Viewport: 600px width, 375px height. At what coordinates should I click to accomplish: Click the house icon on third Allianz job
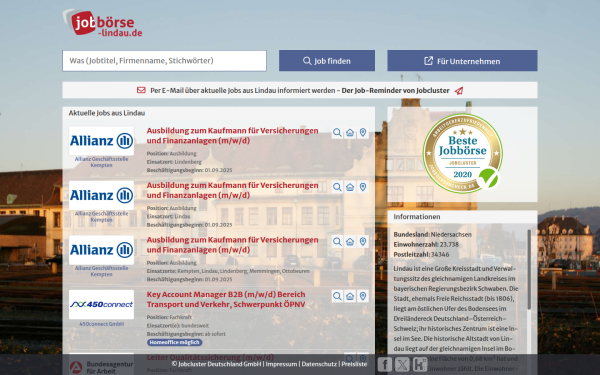350,242
